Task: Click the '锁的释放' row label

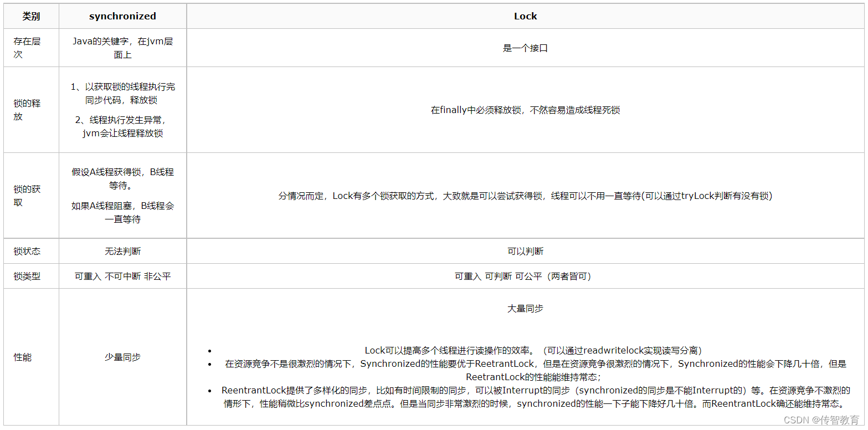Action: (27, 110)
